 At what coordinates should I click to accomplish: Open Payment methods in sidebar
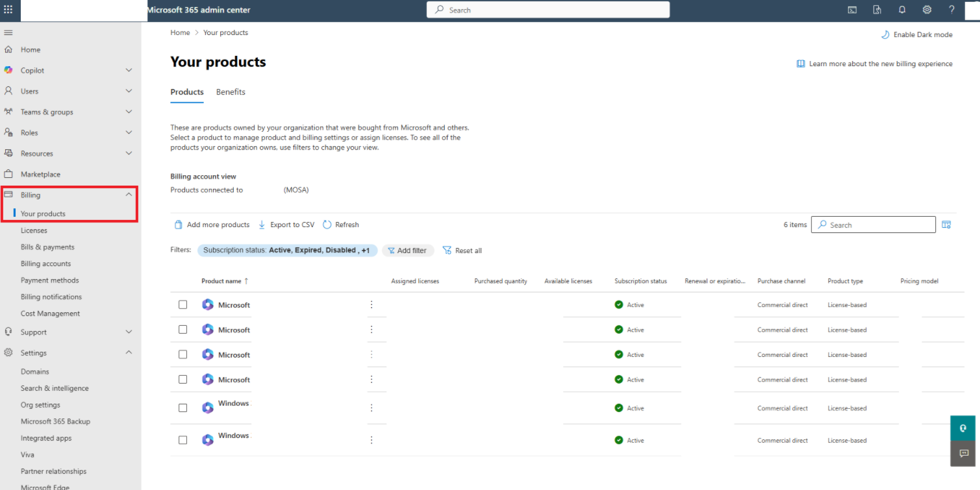(x=50, y=280)
